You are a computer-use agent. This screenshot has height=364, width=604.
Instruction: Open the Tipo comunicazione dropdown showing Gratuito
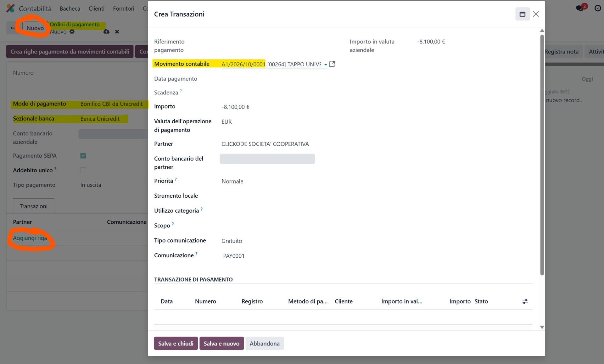coord(232,241)
